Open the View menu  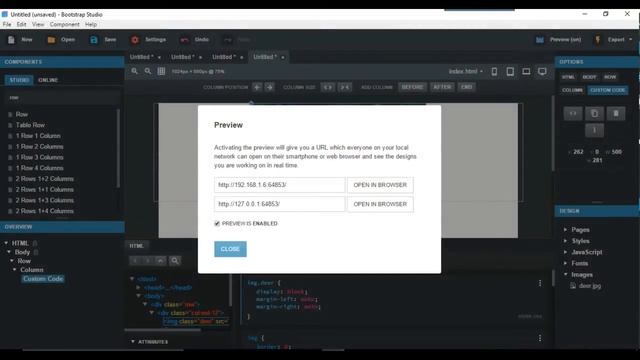[38, 24]
